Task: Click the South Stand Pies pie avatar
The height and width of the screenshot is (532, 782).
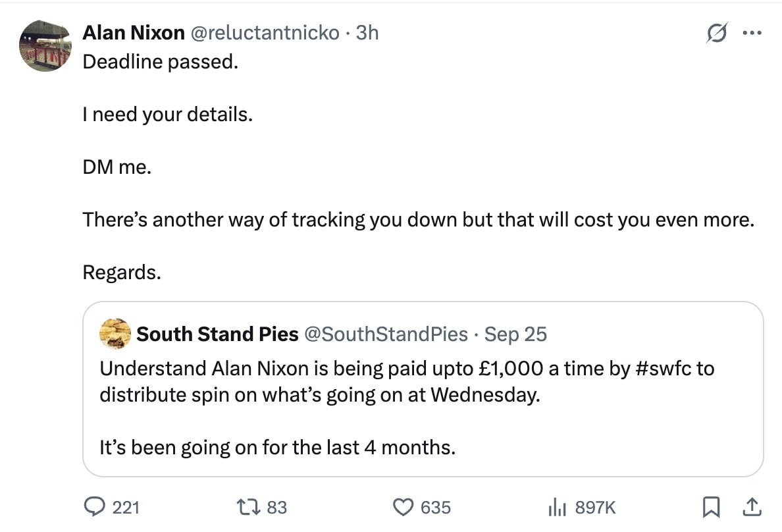Action: pyautogui.click(x=115, y=334)
